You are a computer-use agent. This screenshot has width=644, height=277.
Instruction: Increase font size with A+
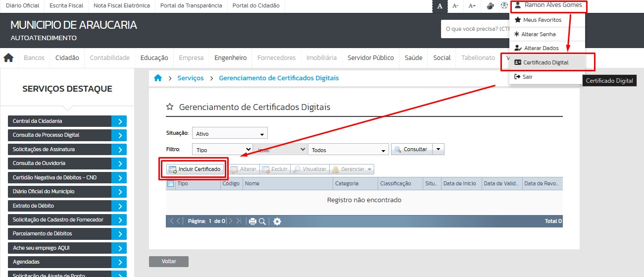click(472, 6)
